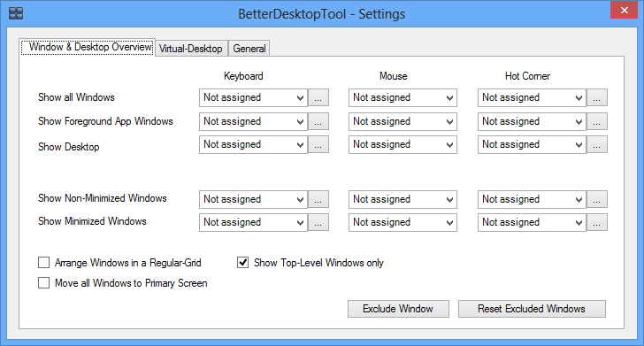This screenshot has width=644, height=346.
Task: Click hot corner ellipsis button for Show all Windows
Action: pyautogui.click(x=597, y=98)
